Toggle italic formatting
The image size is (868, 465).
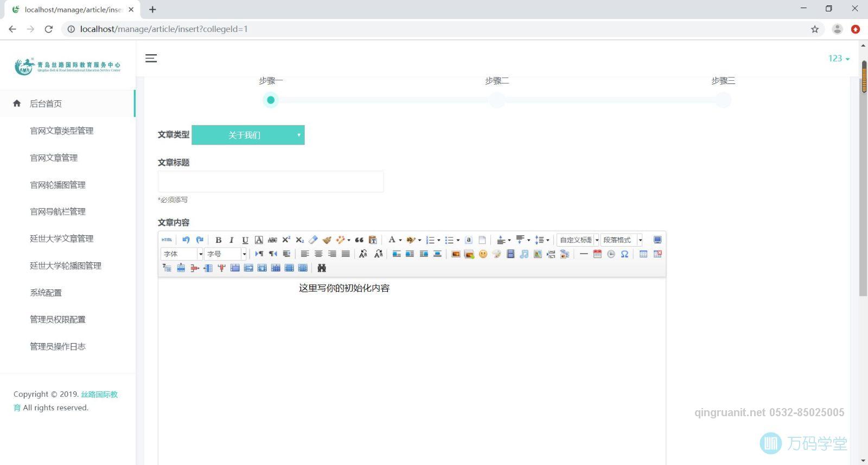point(232,240)
